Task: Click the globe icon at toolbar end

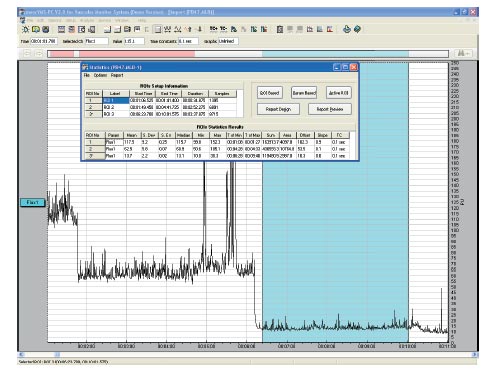Action: [x=357, y=29]
